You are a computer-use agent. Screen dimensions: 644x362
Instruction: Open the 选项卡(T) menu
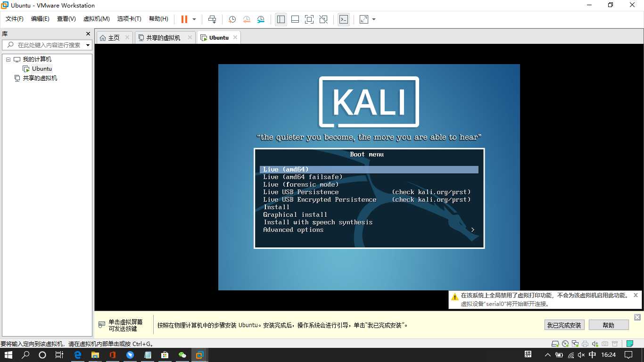[129, 19]
